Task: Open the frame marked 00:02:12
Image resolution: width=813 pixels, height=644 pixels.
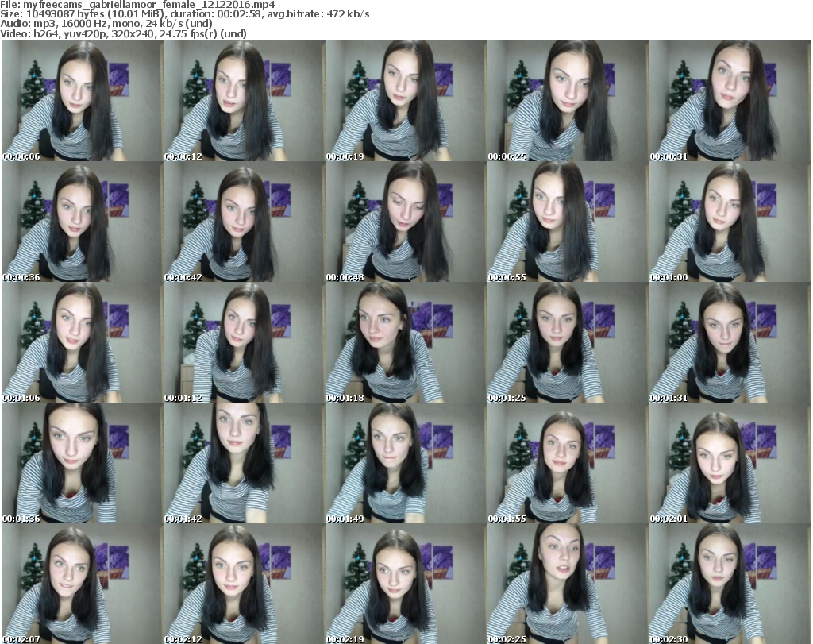Action: pos(244,584)
